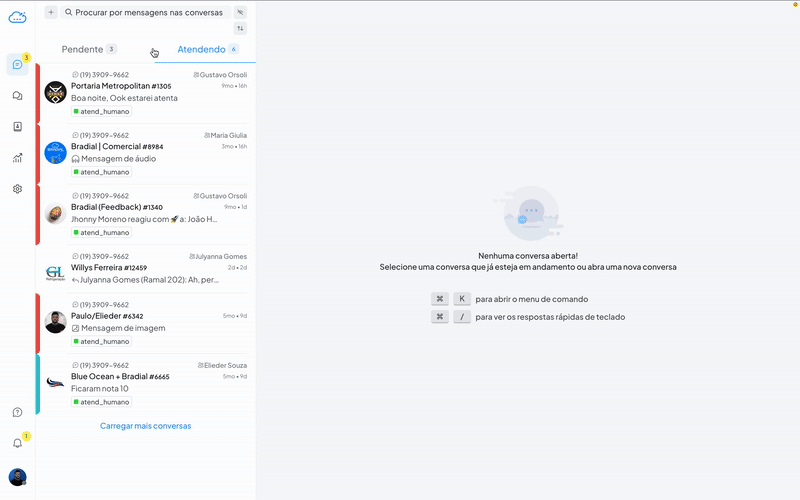The image size is (800, 500).
Task: Click the cloud logo at top left
Action: point(17,16)
